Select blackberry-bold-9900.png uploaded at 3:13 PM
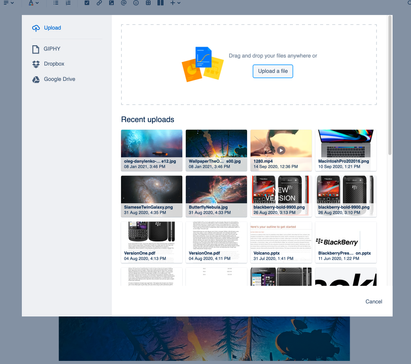Screen dimensions: 411x364 click(x=281, y=196)
